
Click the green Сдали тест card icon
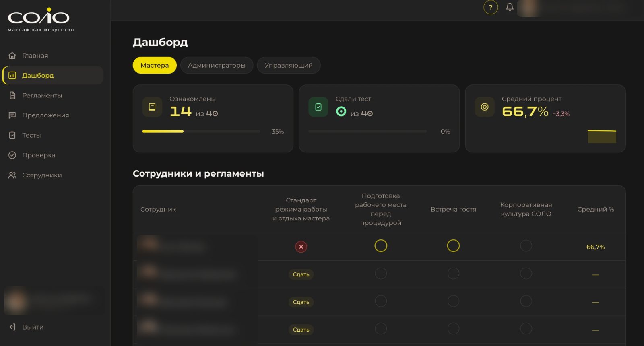[x=318, y=107]
